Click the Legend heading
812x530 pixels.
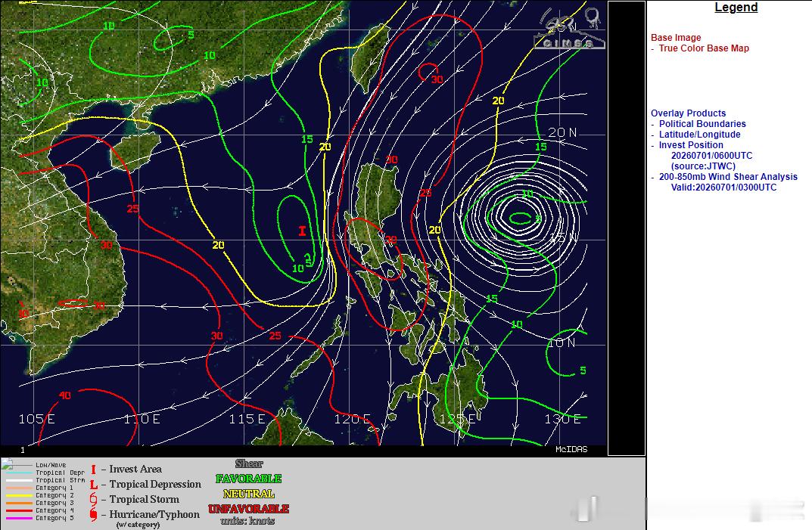(736, 8)
